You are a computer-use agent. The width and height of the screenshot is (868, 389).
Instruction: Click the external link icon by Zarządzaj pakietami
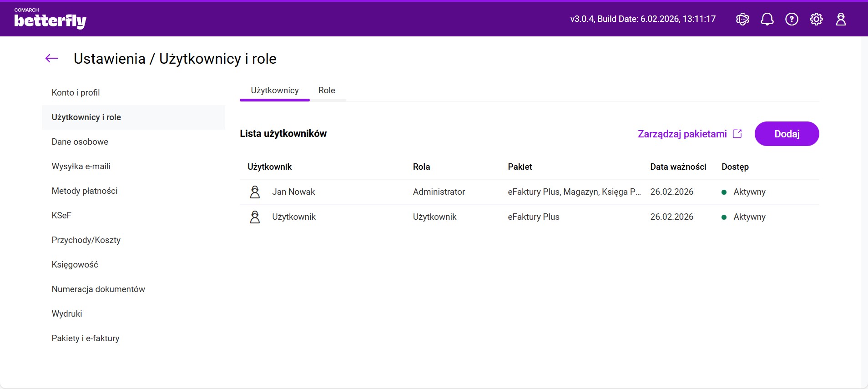pos(737,134)
